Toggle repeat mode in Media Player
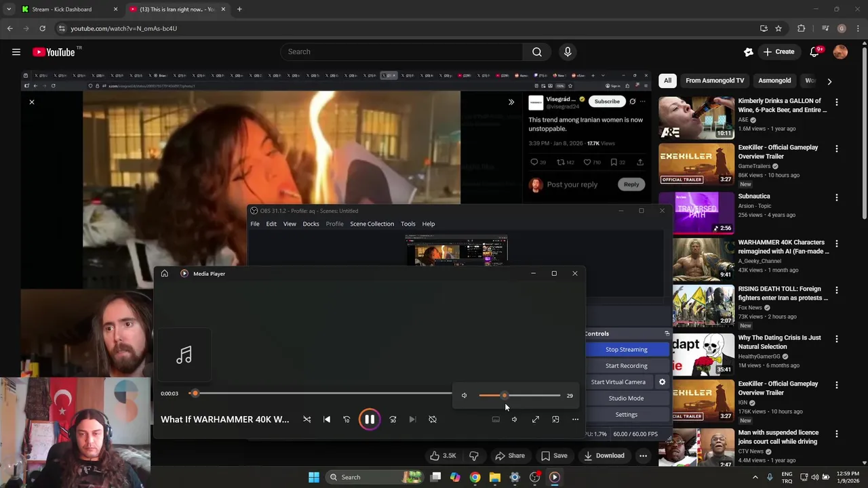This screenshot has width=868, height=488. tap(433, 420)
